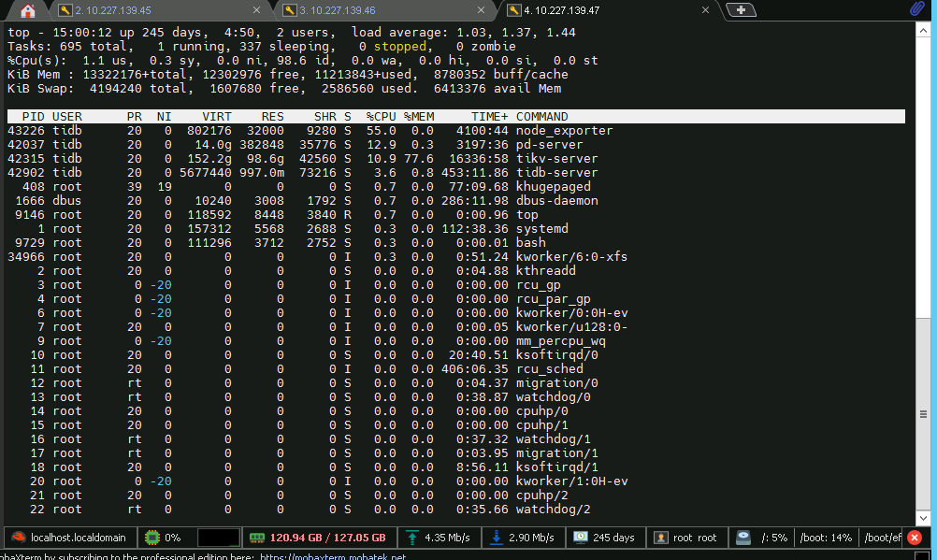Close the active 4. 10.227.139.47 tab

[706, 10]
